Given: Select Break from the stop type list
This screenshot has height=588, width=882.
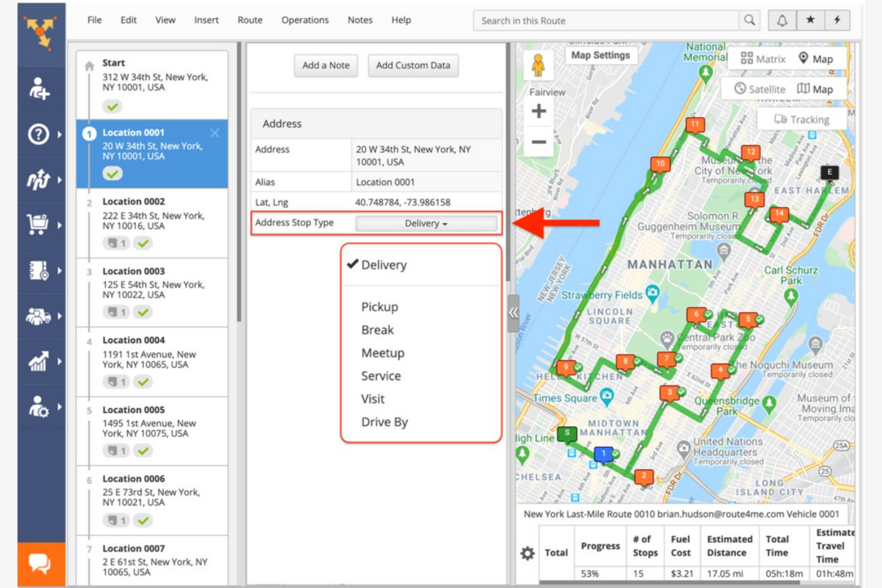Looking at the screenshot, I should [x=377, y=329].
